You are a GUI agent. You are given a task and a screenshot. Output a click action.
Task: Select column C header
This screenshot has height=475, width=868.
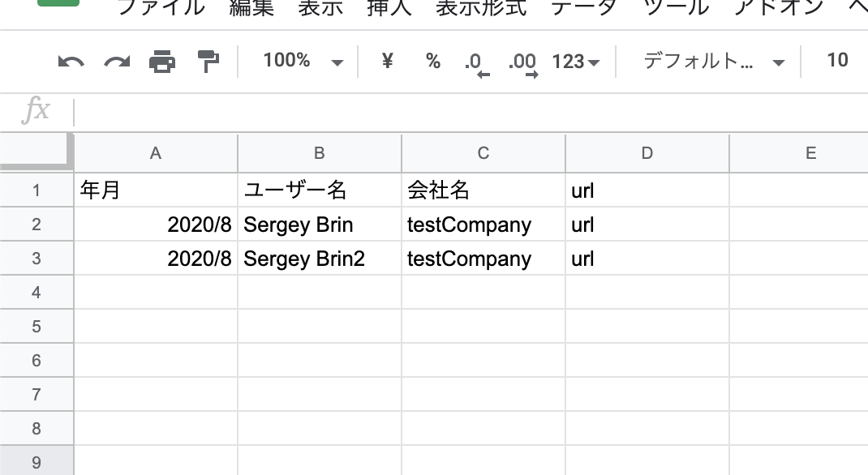click(x=483, y=152)
